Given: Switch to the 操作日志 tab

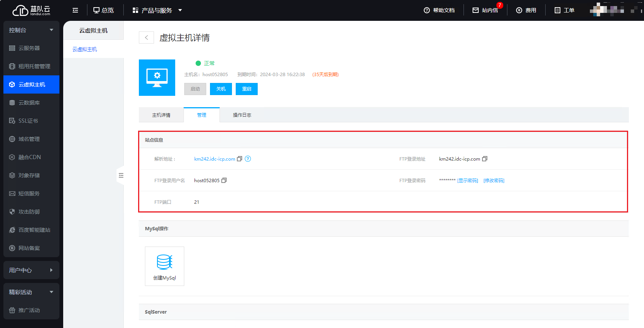Looking at the screenshot, I should point(242,115).
